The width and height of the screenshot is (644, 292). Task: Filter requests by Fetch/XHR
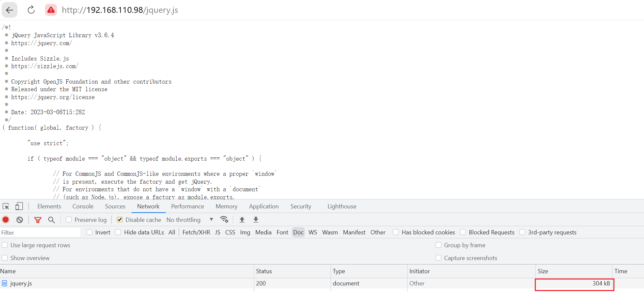point(196,232)
